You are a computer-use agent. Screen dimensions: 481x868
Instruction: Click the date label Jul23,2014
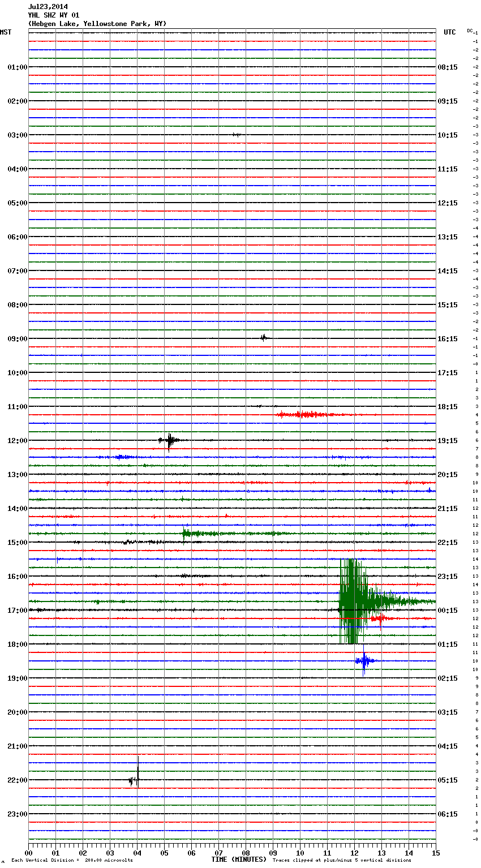(48, 7)
